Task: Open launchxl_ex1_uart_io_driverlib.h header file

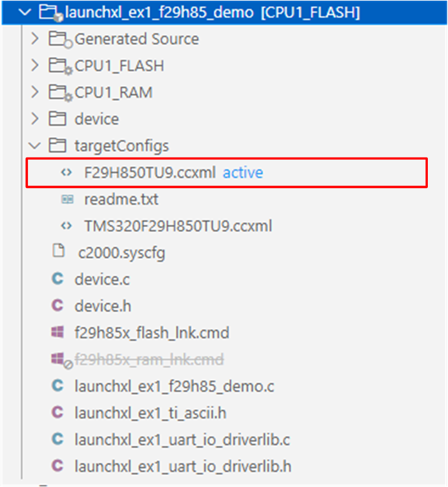Action: tap(183, 466)
